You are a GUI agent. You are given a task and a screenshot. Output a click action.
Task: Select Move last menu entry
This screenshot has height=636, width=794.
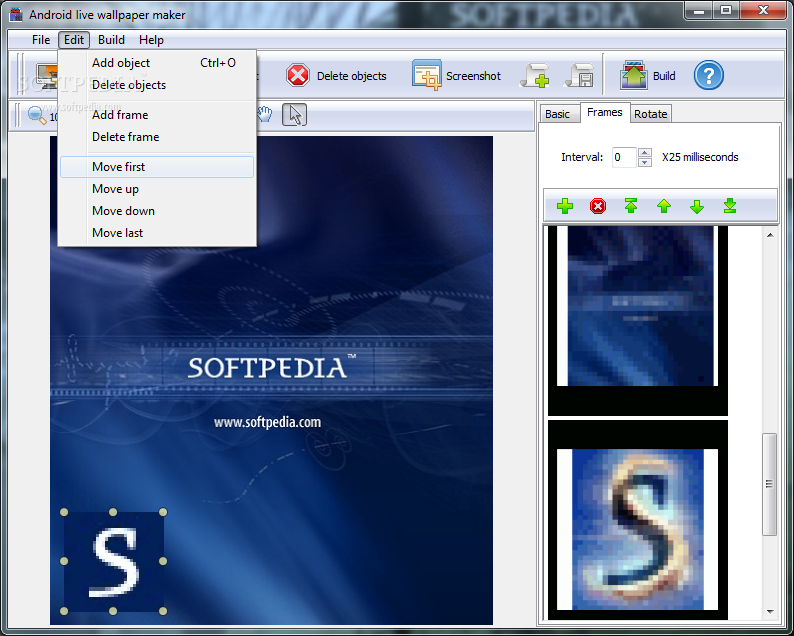click(x=157, y=233)
